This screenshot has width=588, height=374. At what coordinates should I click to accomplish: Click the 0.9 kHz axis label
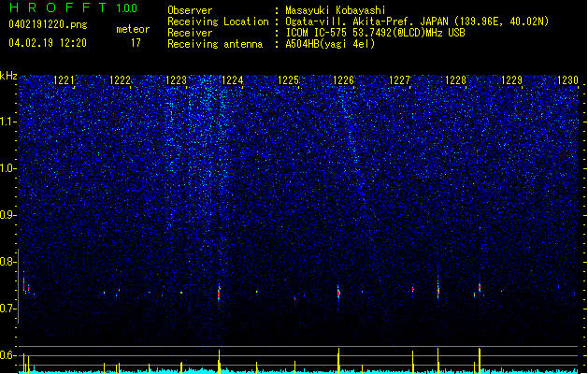pyautogui.click(x=7, y=215)
